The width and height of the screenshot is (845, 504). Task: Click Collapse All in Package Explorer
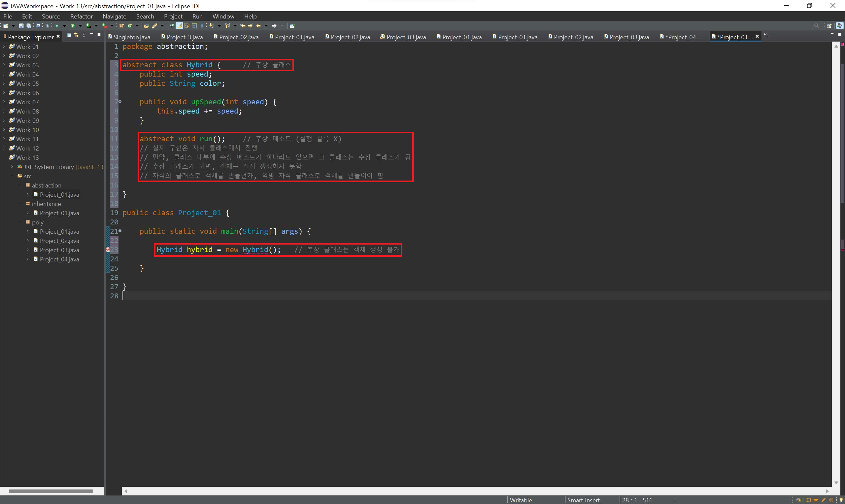pos(69,35)
